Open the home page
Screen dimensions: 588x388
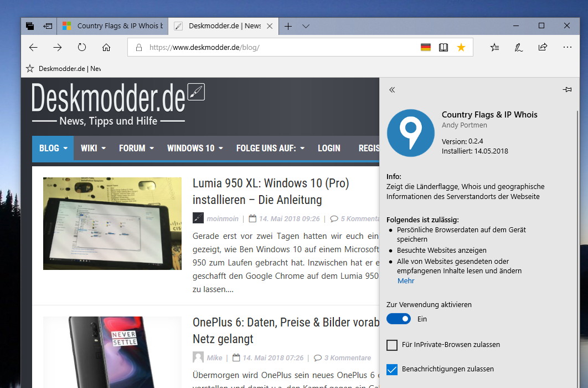pos(106,47)
